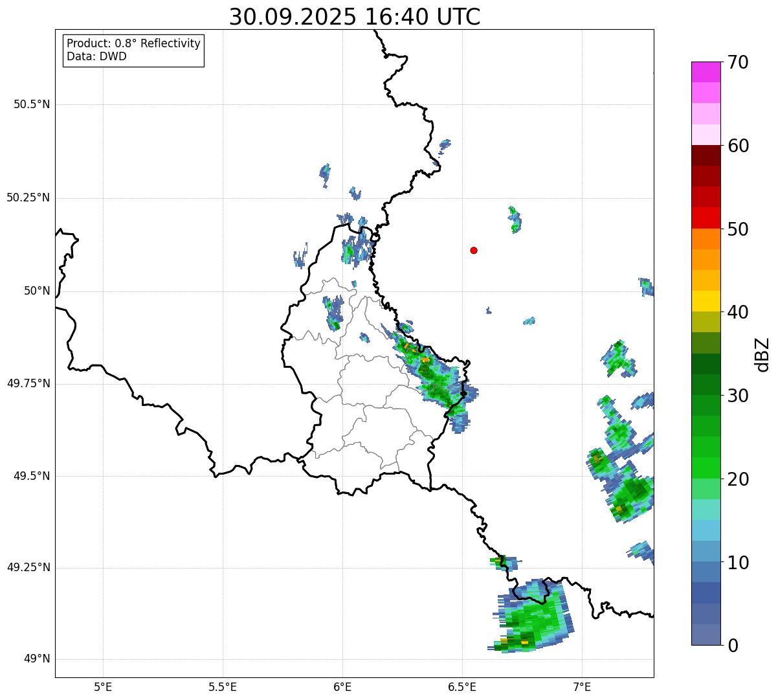Click the Product 0.8° Reflectivity info box
Viewport: 778px width, 700px height.
(134, 50)
